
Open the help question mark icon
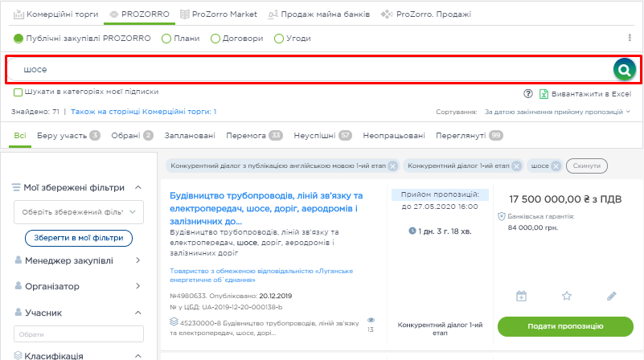[528, 94]
